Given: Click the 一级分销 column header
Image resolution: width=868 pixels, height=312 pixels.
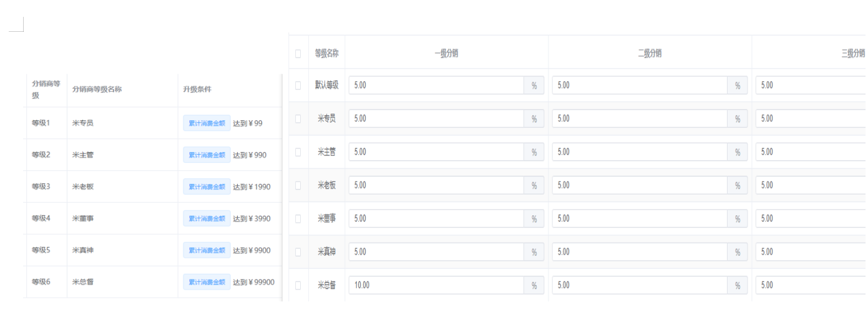Looking at the screenshot, I should pyautogui.click(x=447, y=52).
